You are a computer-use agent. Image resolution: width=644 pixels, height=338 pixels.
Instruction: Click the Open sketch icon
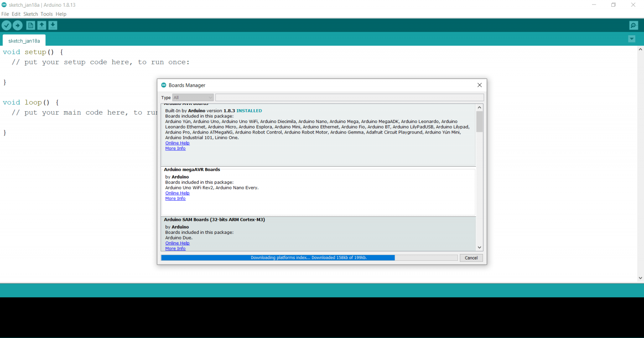(42, 26)
